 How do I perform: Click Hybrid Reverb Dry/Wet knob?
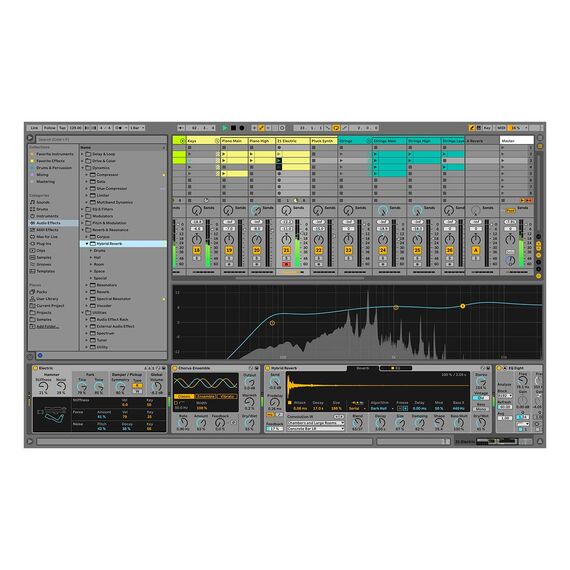(481, 422)
